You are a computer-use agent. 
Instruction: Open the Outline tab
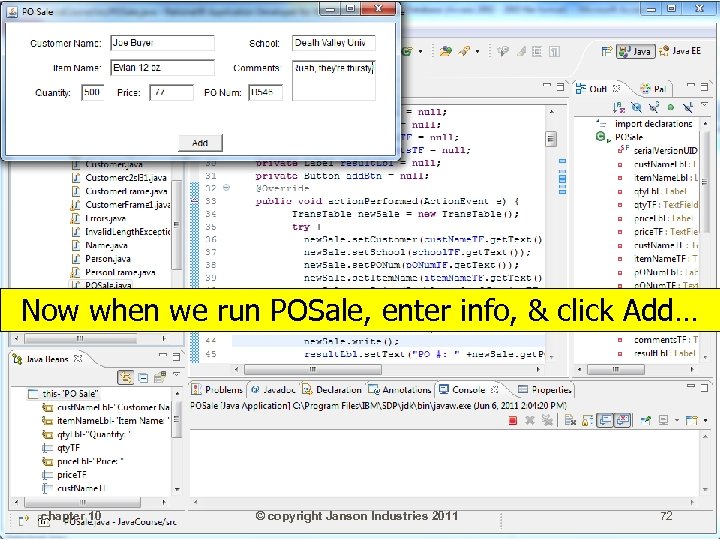pos(598,89)
